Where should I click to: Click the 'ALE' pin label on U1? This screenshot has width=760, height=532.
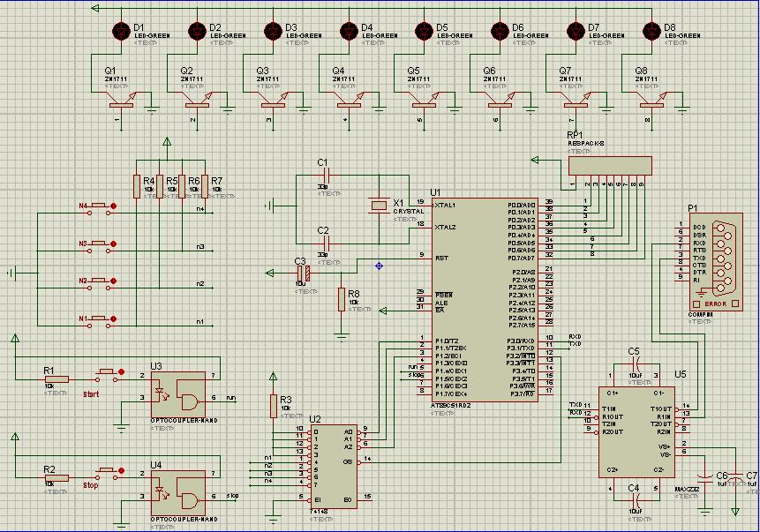(441, 303)
